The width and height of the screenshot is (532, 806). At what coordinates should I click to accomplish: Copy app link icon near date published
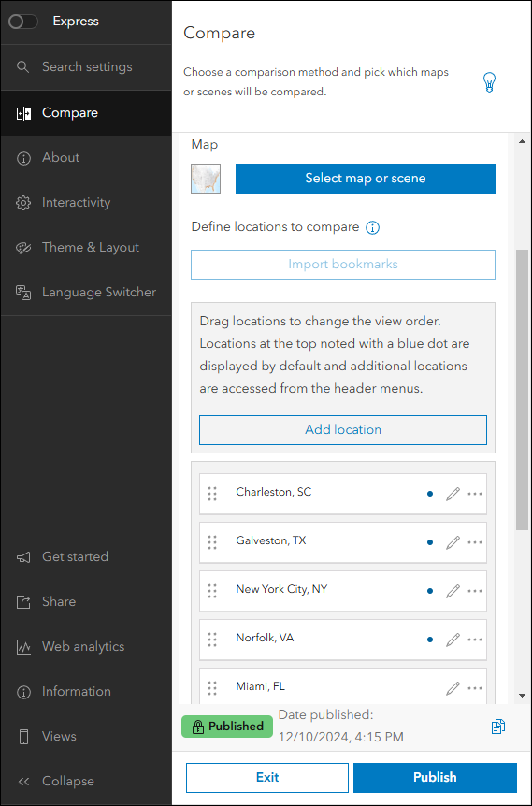[498, 727]
